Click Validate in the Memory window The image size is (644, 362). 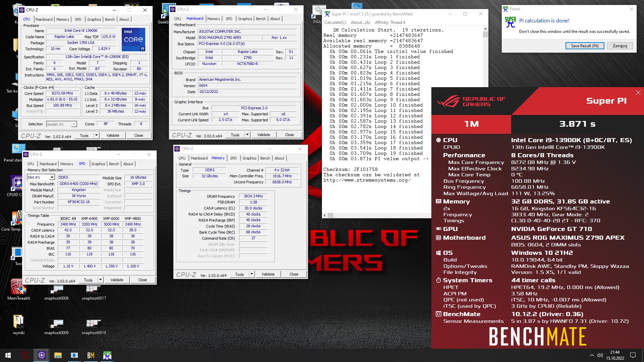point(268,274)
